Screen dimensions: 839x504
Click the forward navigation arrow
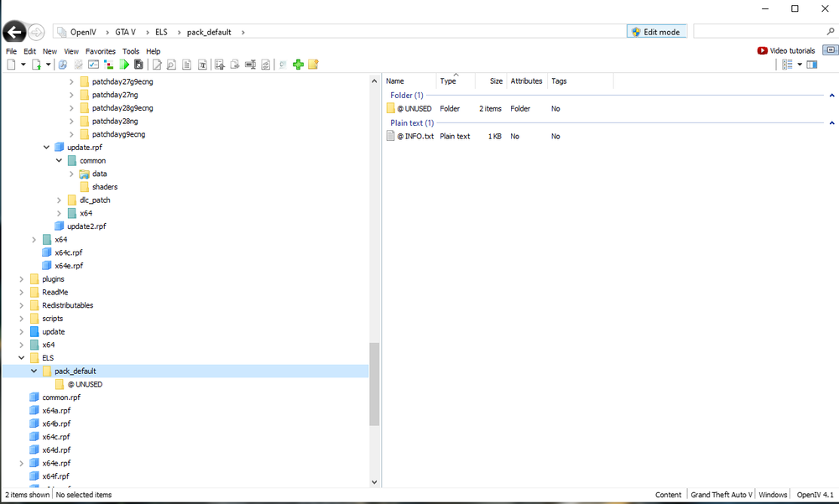[35, 32]
